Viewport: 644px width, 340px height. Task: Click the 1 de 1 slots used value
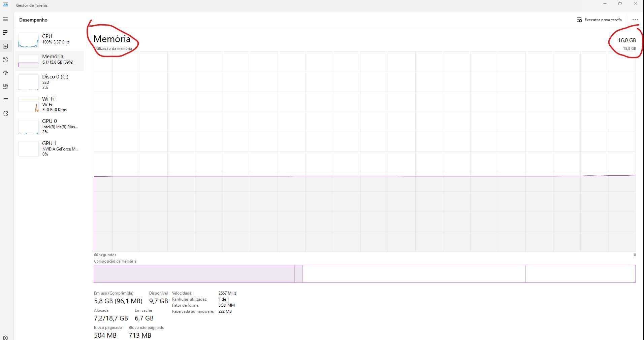[x=224, y=299]
